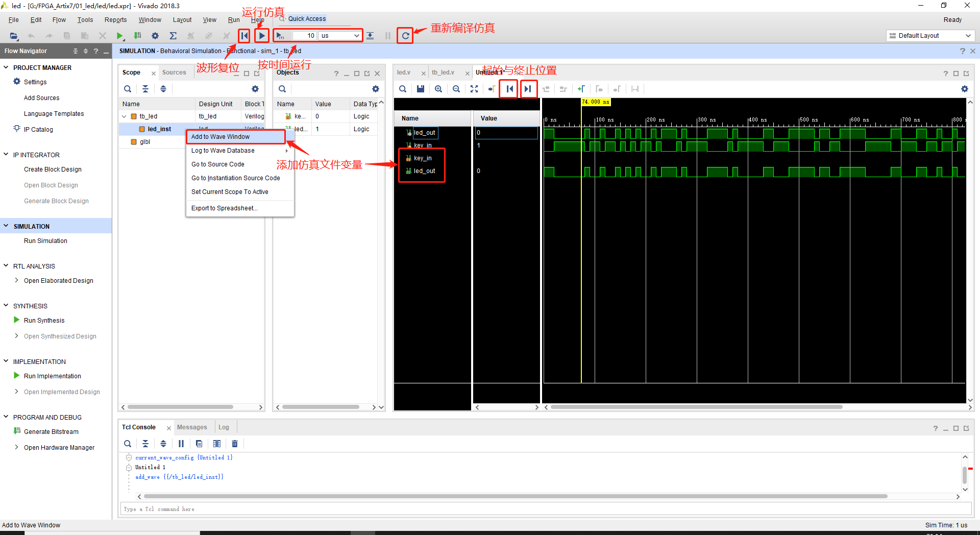Pause the simulation with the toolbar pause icon
The image size is (980, 535).
coord(387,35)
